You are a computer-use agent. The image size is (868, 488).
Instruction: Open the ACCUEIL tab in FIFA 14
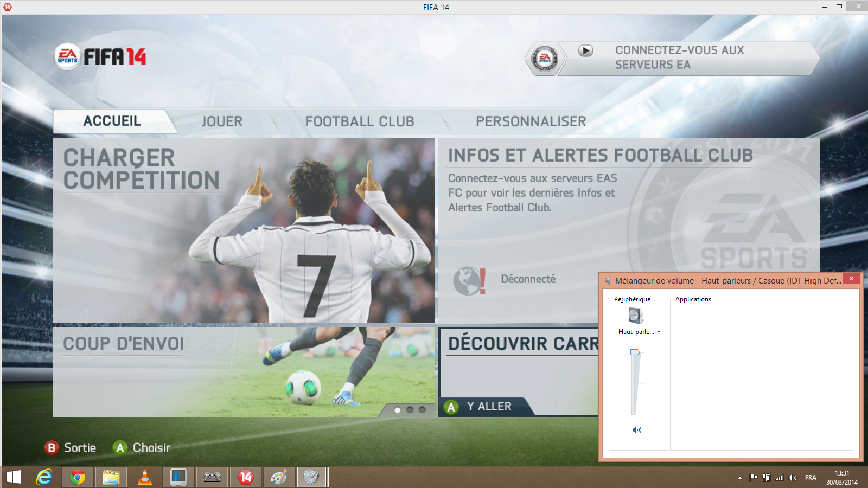coord(112,121)
